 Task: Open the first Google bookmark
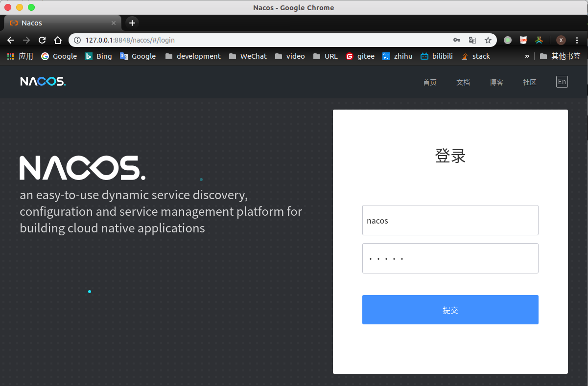coord(59,56)
